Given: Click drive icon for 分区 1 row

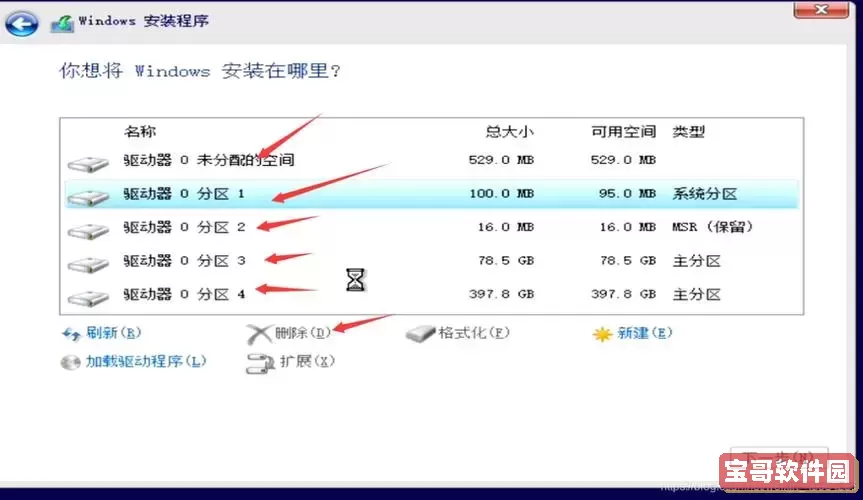Looking at the screenshot, I should [88, 198].
